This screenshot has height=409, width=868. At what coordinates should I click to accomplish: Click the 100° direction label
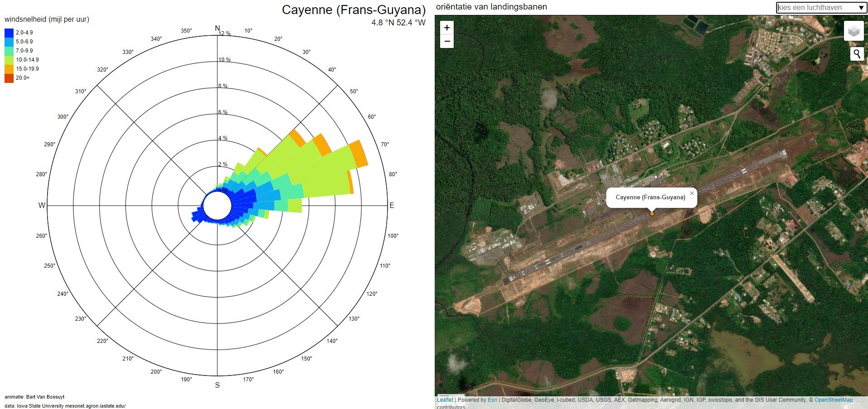[393, 236]
